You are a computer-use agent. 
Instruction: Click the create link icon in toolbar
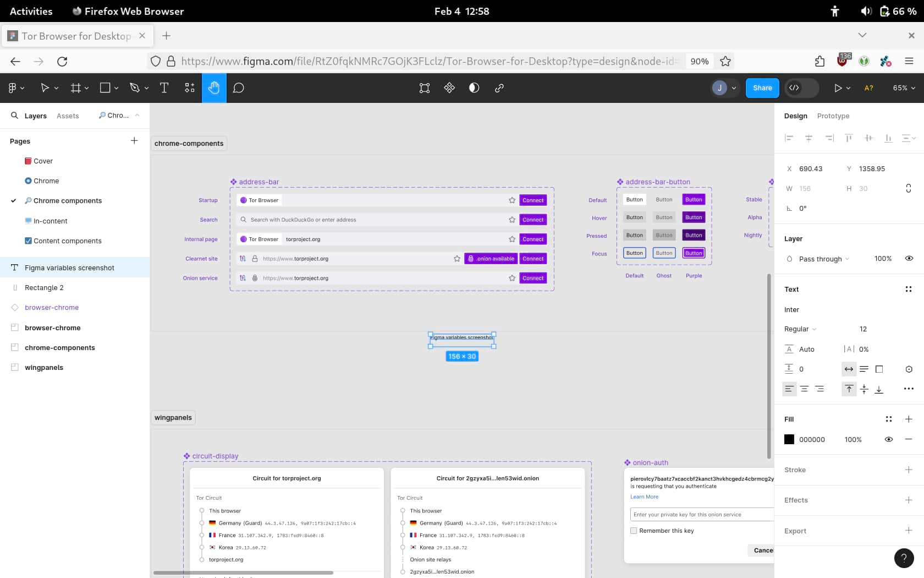[x=499, y=88]
